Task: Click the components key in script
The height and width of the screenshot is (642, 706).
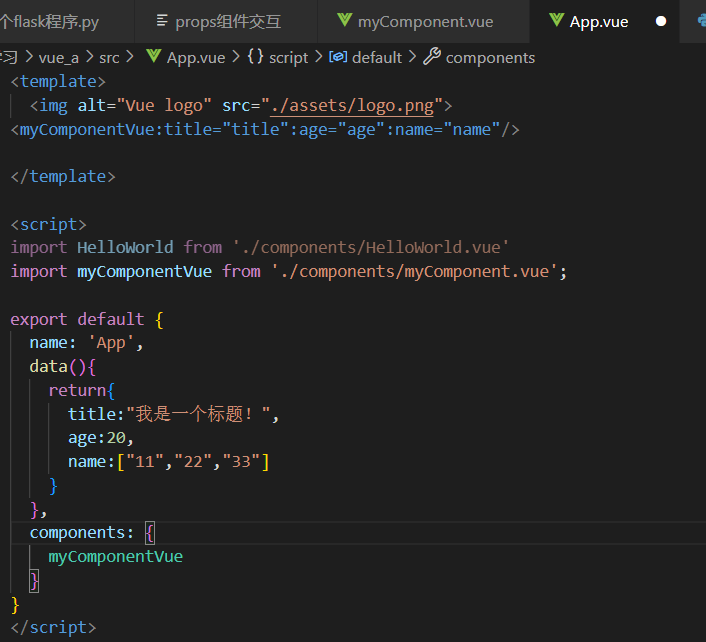Action: (77, 533)
